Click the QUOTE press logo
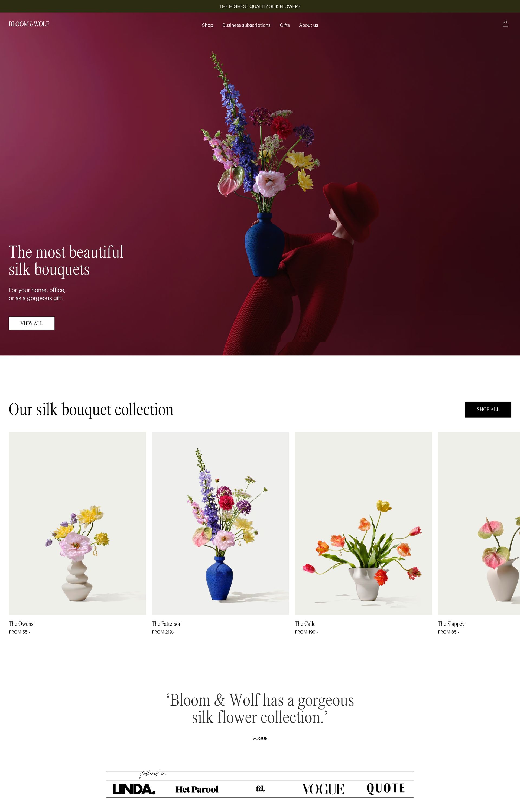Viewport: 520px width, 812px height. point(386,788)
